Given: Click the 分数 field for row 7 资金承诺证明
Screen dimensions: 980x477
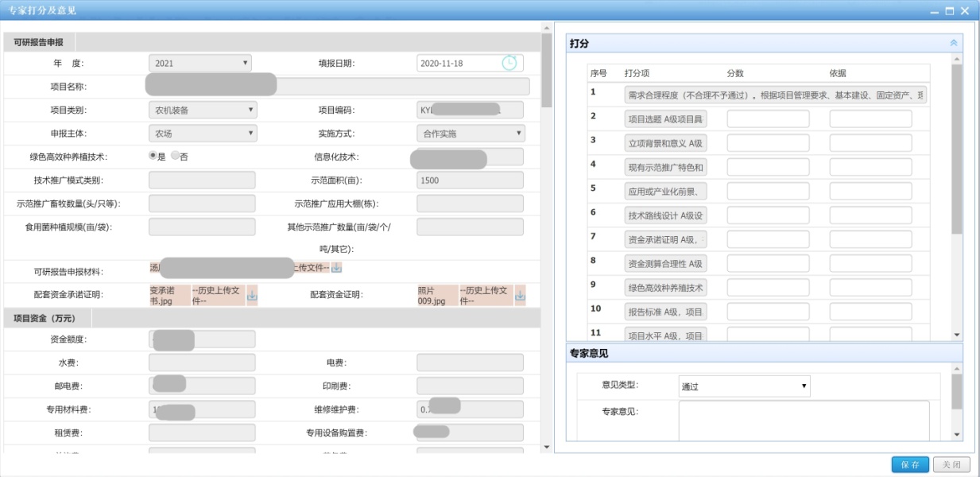Looking at the screenshot, I should click(x=768, y=238).
